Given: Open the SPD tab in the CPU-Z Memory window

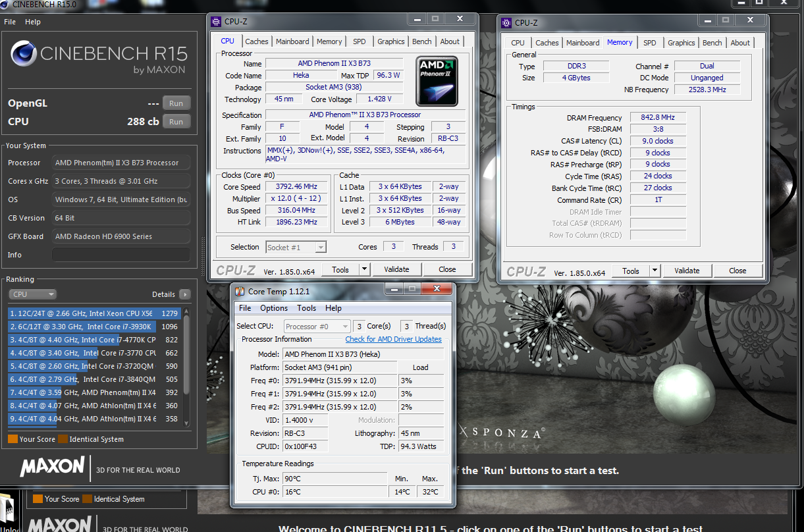Looking at the screenshot, I should pos(650,43).
